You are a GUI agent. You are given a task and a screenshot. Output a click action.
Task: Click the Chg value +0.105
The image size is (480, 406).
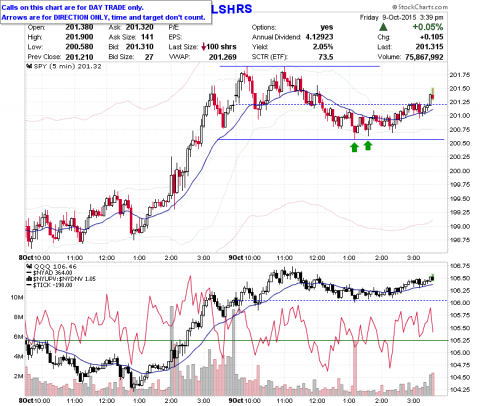[x=431, y=37]
